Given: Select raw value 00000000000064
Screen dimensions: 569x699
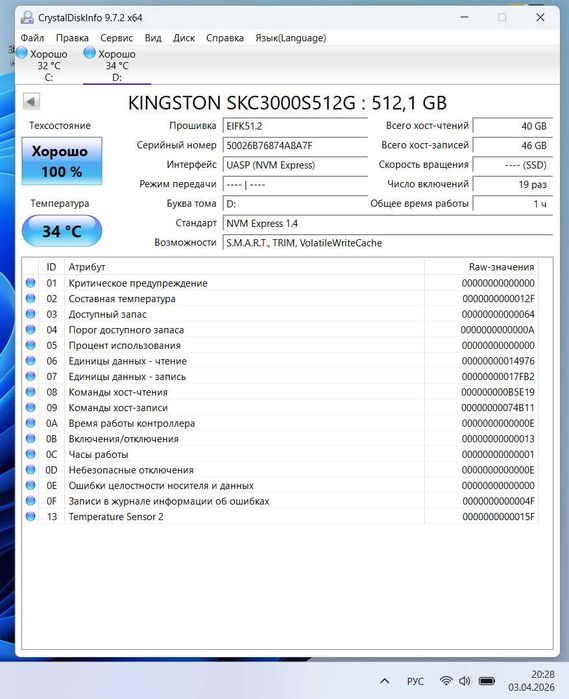Looking at the screenshot, I should [498, 314].
